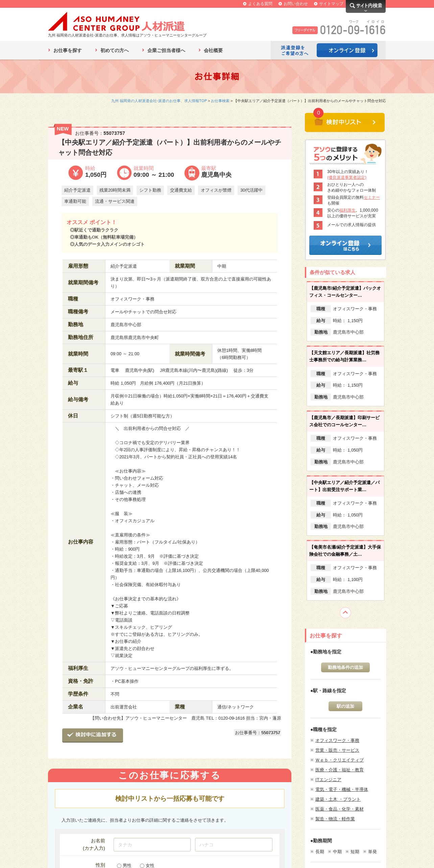Click the セミナー link in merit list
Image resolution: width=434 pixels, height=868 pixels.
(372, 197)
